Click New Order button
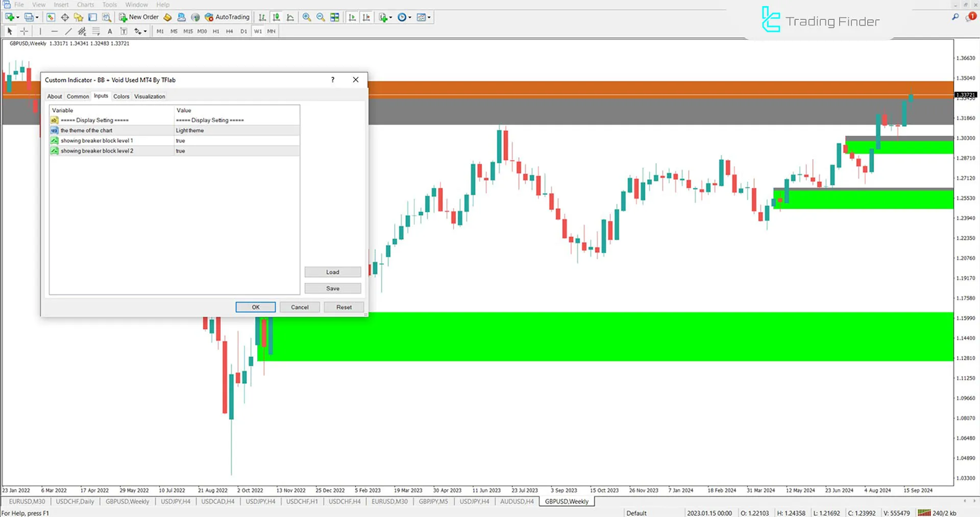980x517 pixels. click(x=139, y=17)
